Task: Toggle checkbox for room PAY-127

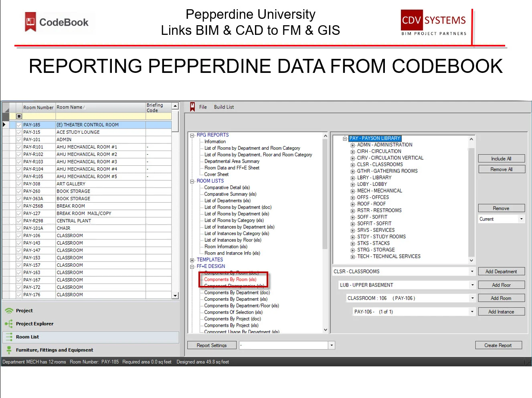Action: click(x=19, y=213)
